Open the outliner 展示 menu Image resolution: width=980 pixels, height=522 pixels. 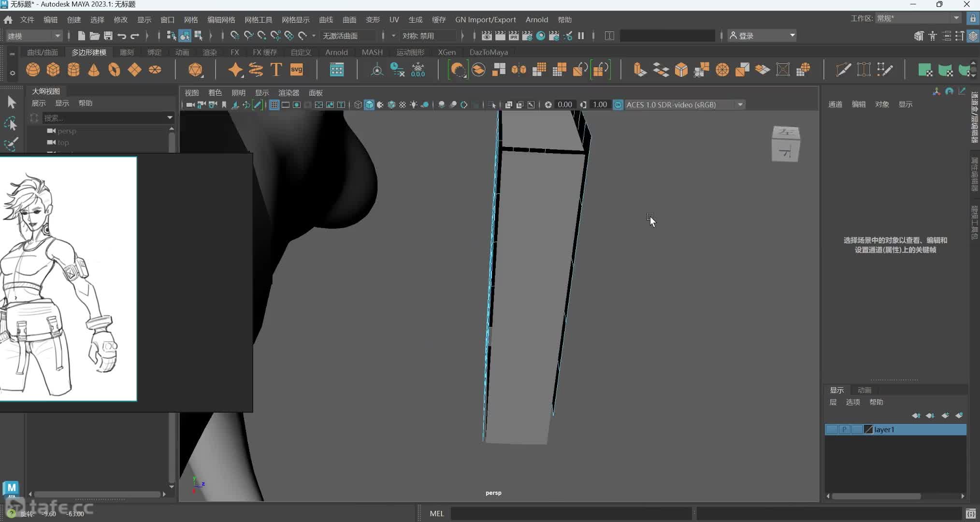click(39, 103)
